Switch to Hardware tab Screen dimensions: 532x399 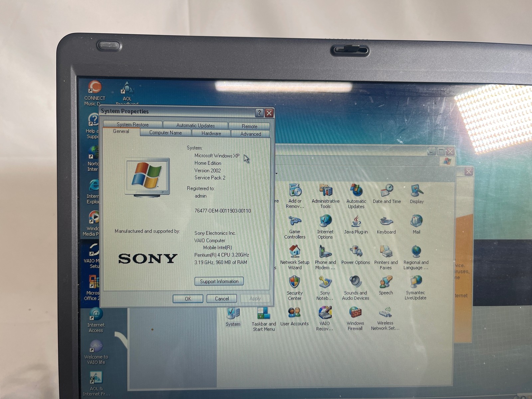click(x=211, y=133)
